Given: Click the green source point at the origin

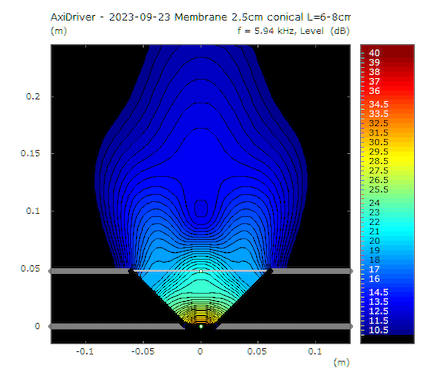Looking at the screenshot, I should pos(201,326).
